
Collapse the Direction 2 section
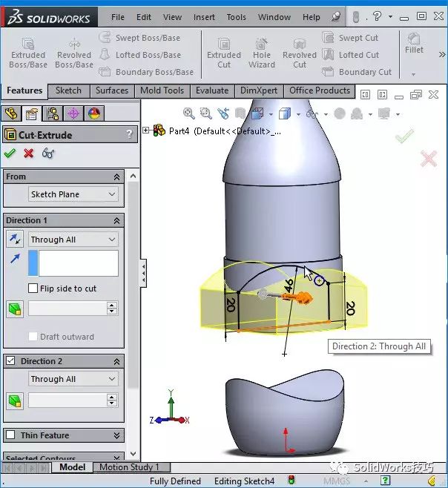coord(116,361)
